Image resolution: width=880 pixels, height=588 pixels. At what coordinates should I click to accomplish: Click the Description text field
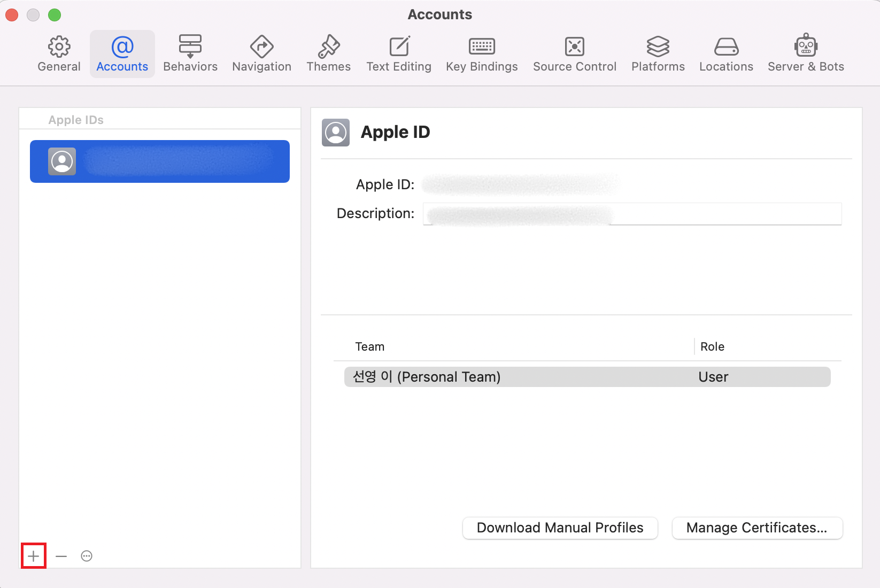point(632,214)
